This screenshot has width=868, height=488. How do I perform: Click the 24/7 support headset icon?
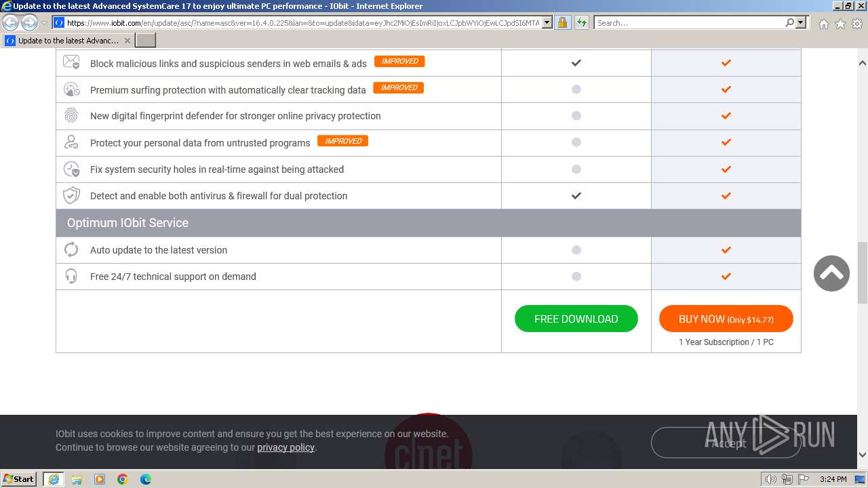click(x=71, y=276)
